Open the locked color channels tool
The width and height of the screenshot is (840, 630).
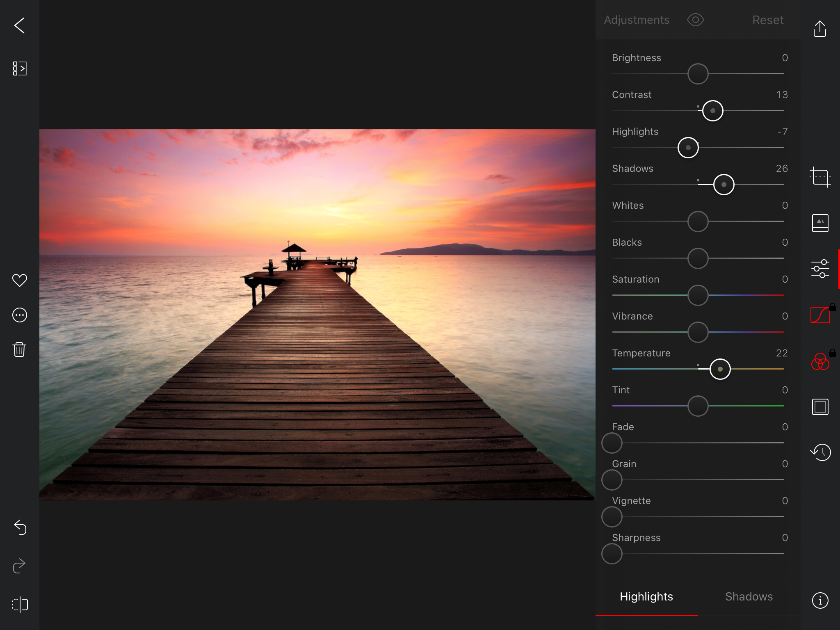click(820, 362)
